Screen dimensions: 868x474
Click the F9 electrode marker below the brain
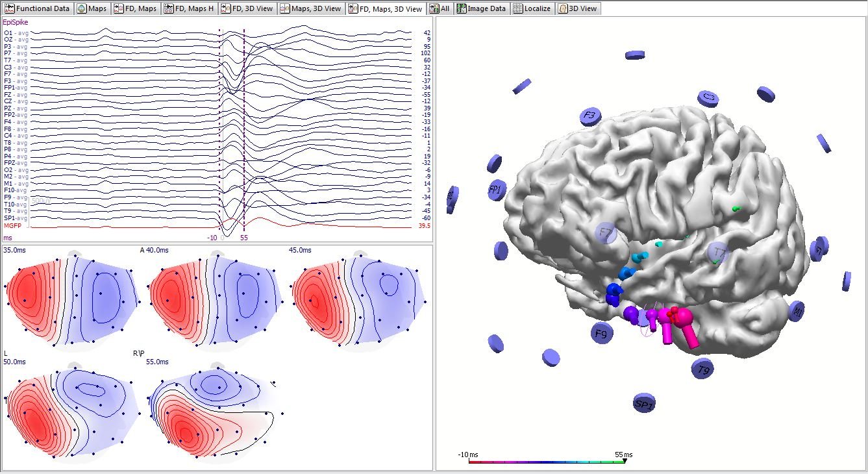point(602,334)
